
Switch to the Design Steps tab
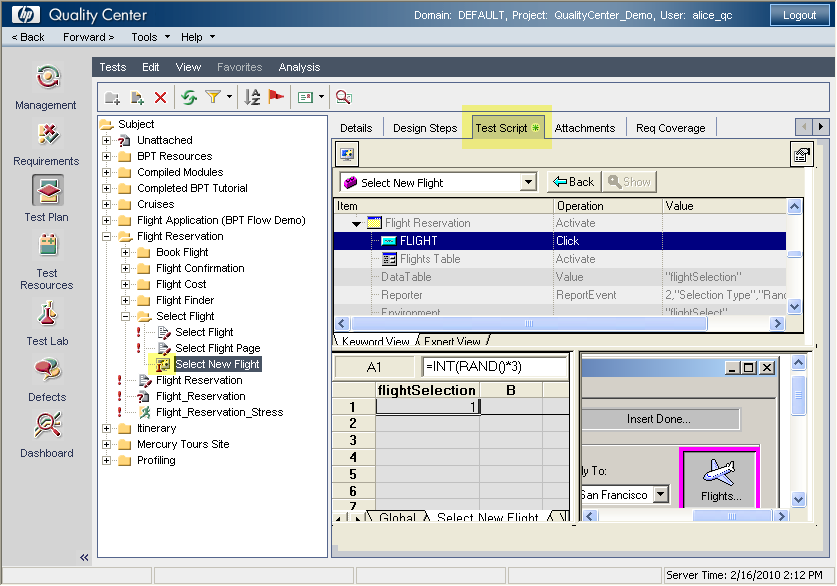point(425,128)
